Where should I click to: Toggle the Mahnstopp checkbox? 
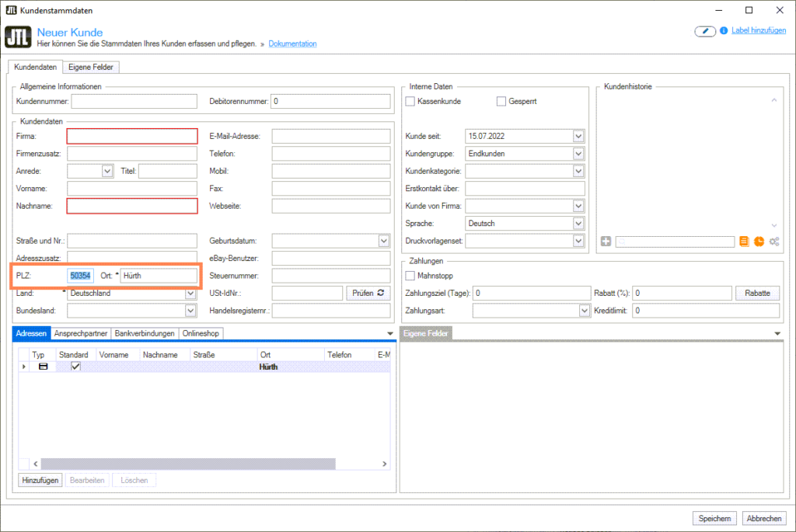point(410,276)
